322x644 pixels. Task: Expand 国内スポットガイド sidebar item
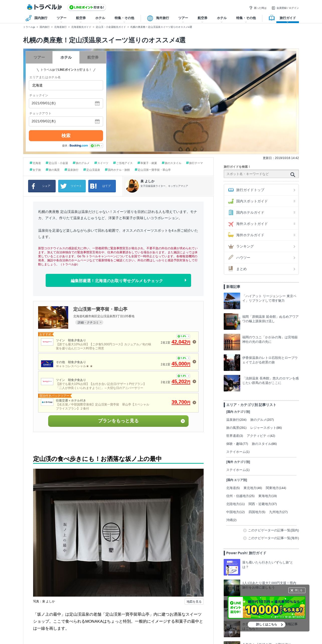pos(261,201)
